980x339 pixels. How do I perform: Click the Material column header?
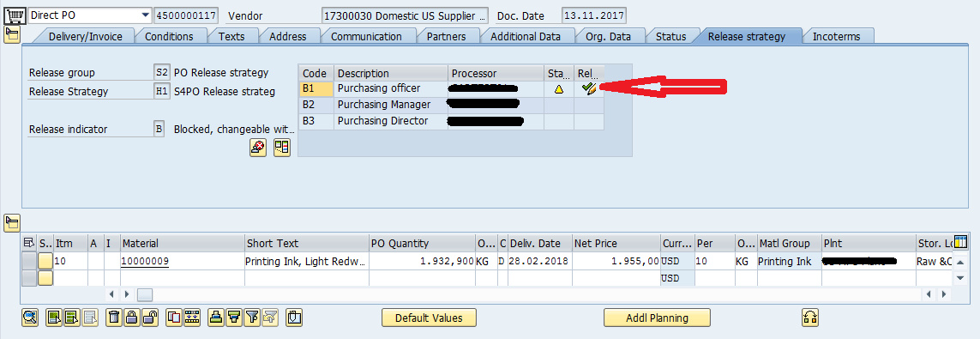coord(182,243)
